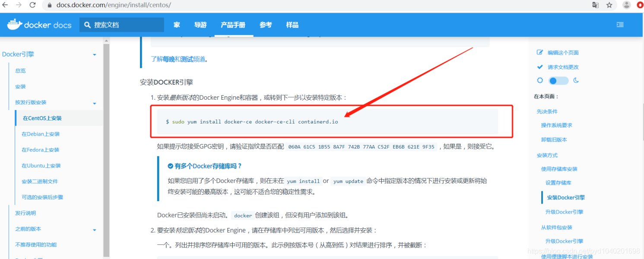Bookmark this page with star icon
The width and height of the screenshot is (644, 259).
tap(609, 5)
